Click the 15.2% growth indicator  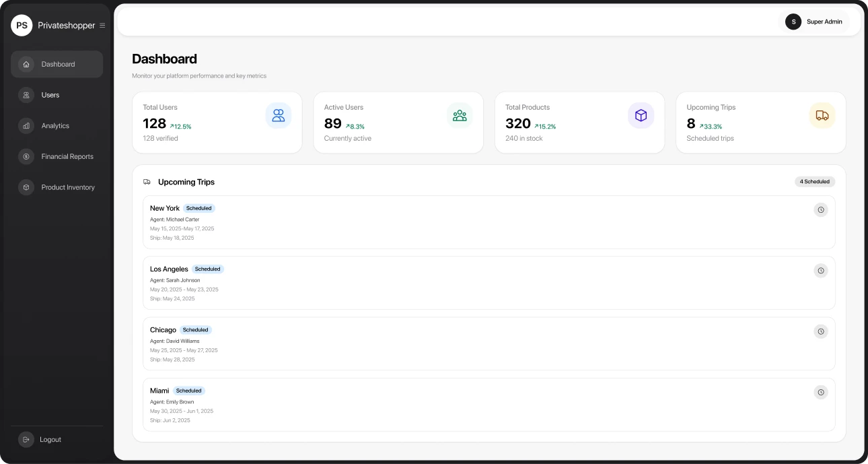pyautogui.click(x=545, y=127)
